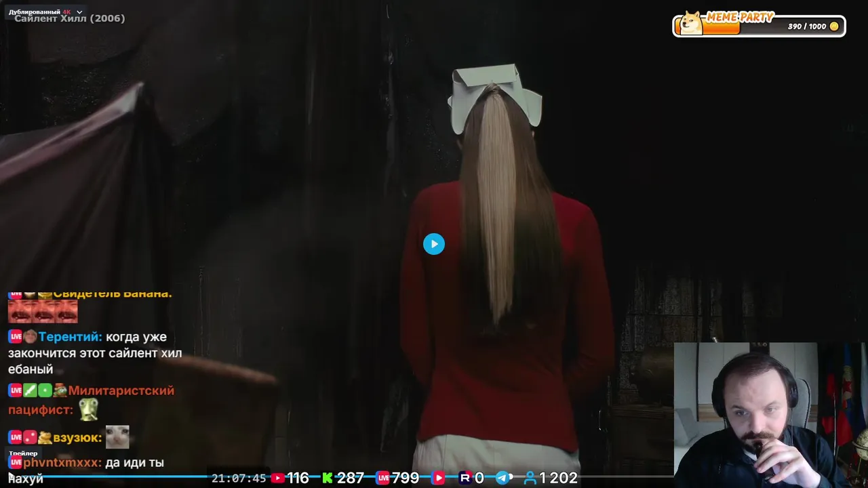
Task: Click the Милитаристский пацифист username
Action: click(x=91, y=400)
